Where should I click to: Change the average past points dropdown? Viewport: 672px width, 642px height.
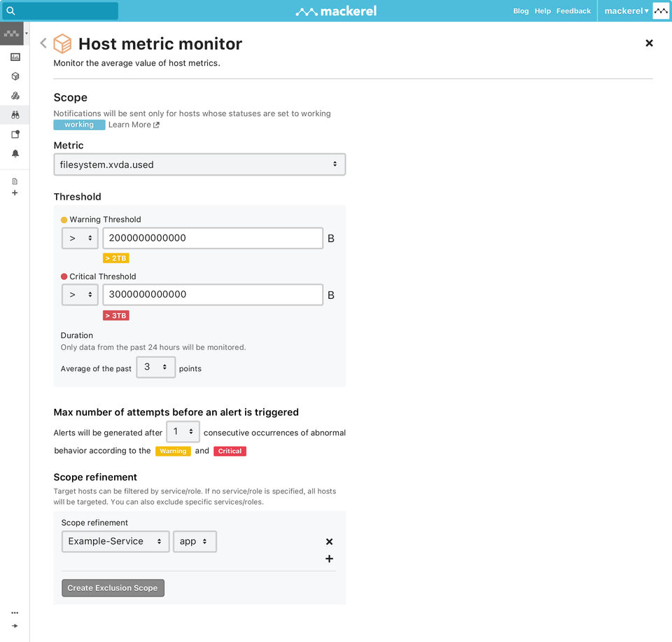pyautogui.click(x=155, y=368)
